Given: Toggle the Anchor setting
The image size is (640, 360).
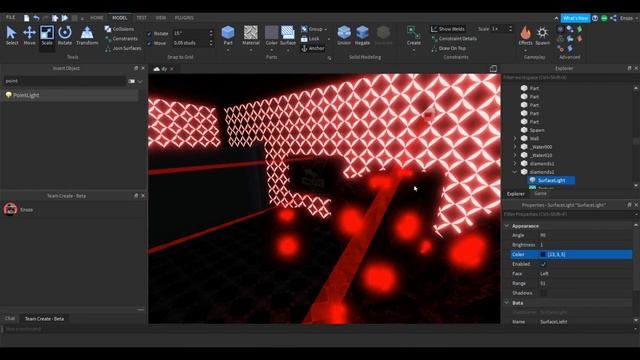Looking at the screenshot, I should (313, 48).
